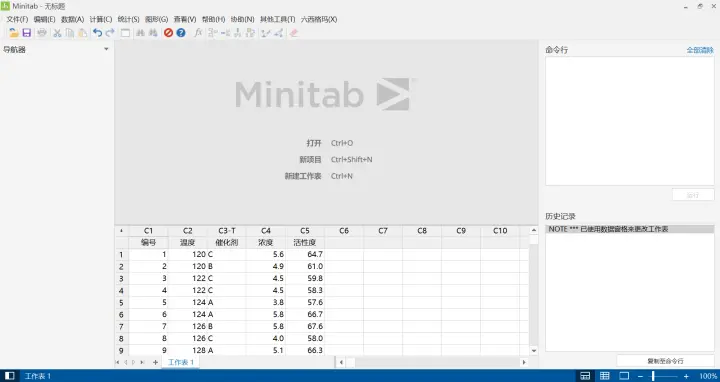The image size is (720, 382).
Task: Open the 帮助(H) menu
Action: (214, 19)
